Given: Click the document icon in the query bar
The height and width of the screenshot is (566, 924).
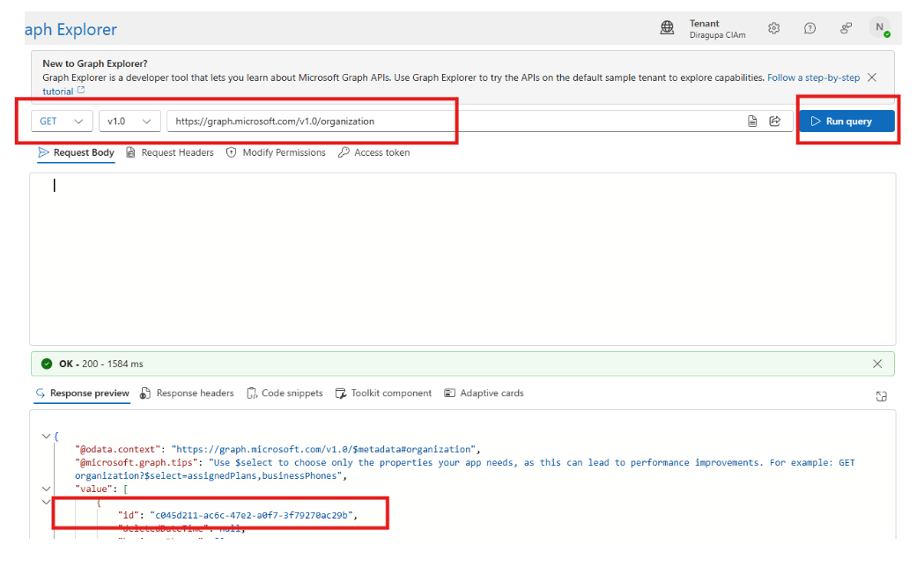Looking at the screenshot, I should coord(752,121).
